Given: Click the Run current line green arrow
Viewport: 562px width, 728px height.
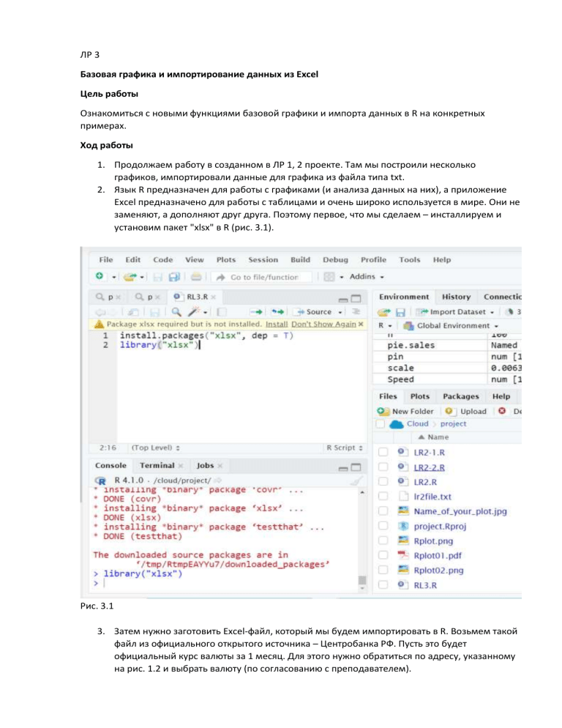Looking at the screenshot, I should 255,312.
